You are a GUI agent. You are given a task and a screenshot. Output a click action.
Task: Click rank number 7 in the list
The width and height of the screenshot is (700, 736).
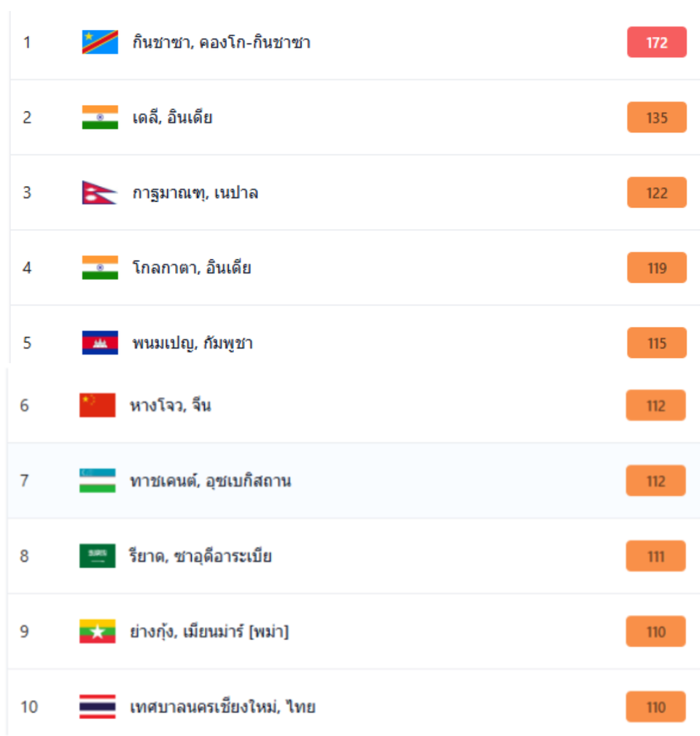(24, 481)
